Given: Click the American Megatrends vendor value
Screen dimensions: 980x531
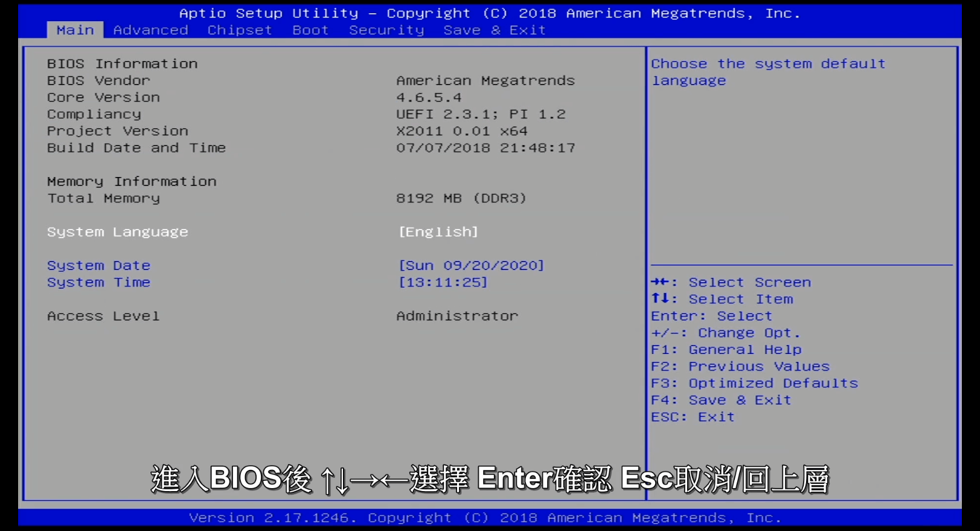Looking at the screenshot, I should 485,80.
